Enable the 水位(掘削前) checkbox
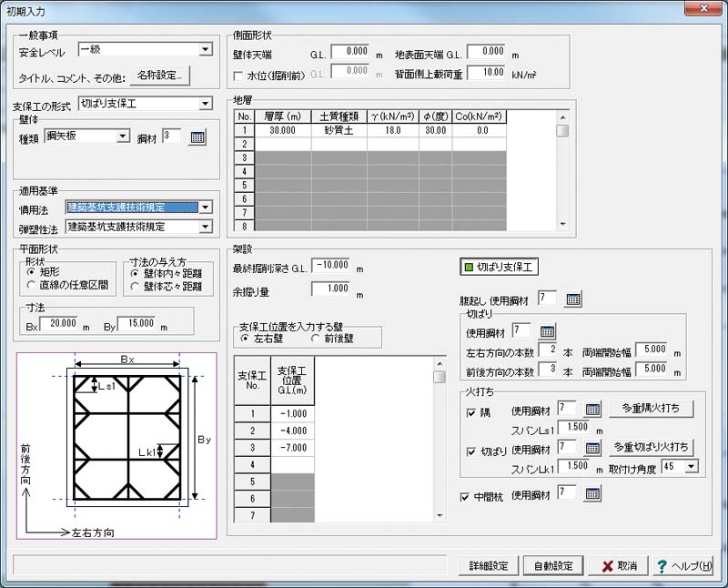Screen dimensions: 728x588 (238, 72)
